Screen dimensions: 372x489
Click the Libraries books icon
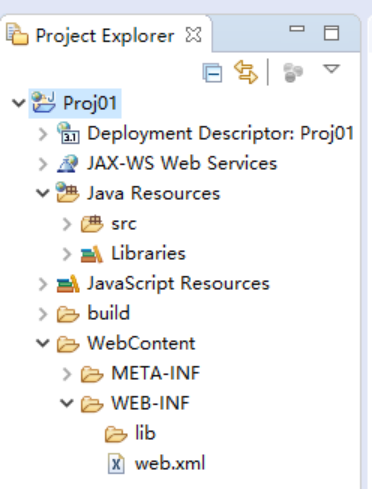[92, 254]
